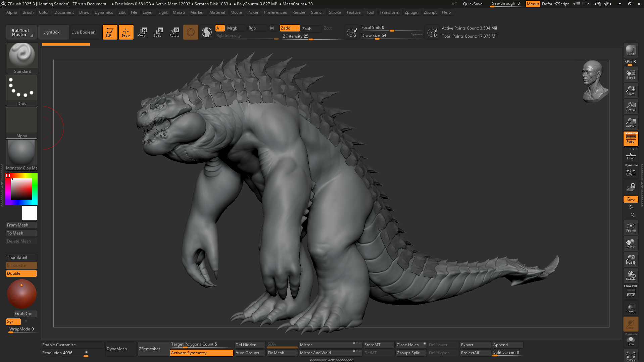The height and width of the screenshot is (362, 644).
Task: Click Live Boolean button
Action: pos(86,32)
